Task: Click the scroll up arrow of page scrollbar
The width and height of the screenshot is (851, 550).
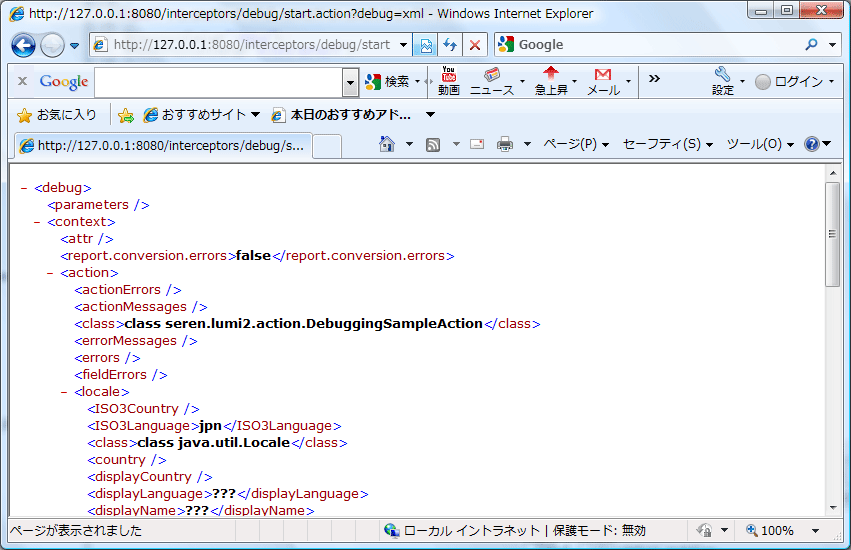Action: point(833,173)
